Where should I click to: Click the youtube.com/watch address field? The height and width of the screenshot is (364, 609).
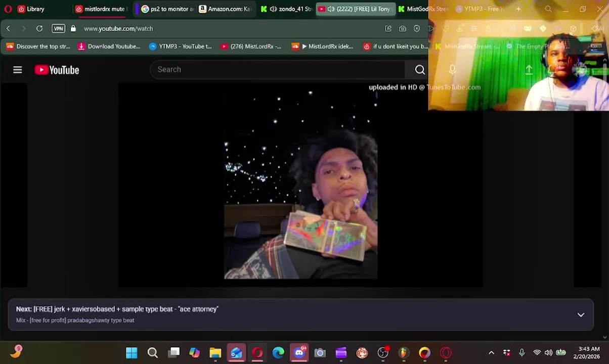pyautogui.click(x=118, y=29)
